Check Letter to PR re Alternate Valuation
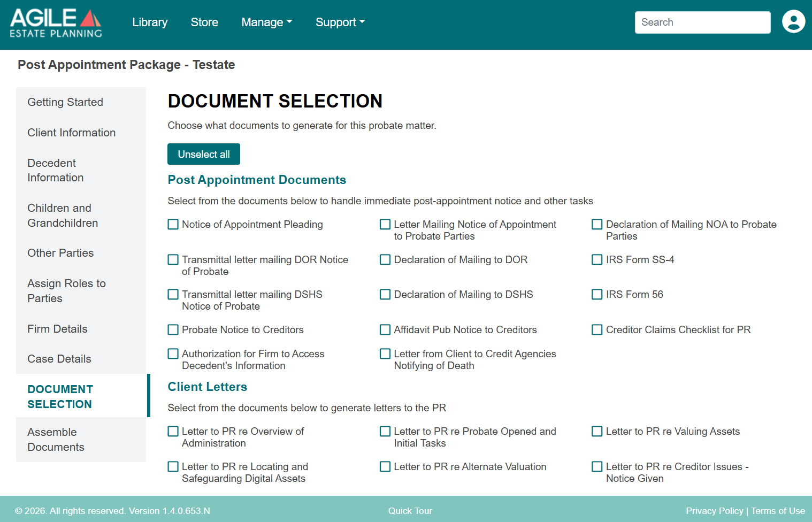 click(385, 467)
